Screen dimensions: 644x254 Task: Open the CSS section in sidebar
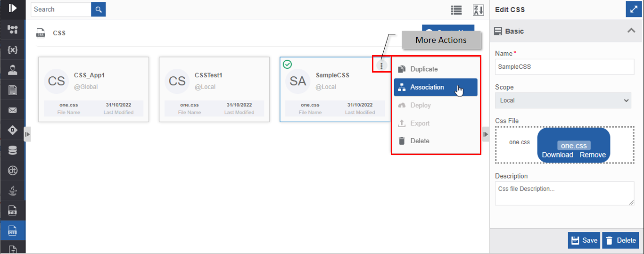pyautogui.click(x=13, y=230)
